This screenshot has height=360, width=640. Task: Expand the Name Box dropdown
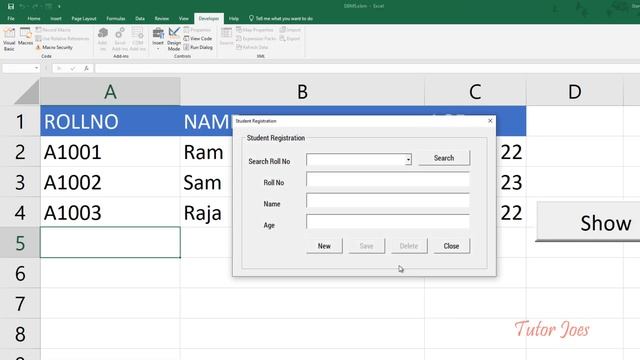36,68
